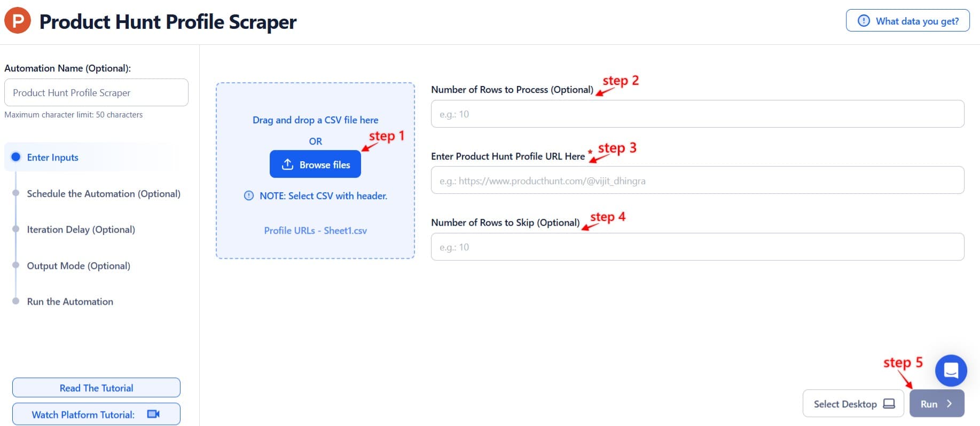Select the Run the Automation step indicator

tap(16, 301)
